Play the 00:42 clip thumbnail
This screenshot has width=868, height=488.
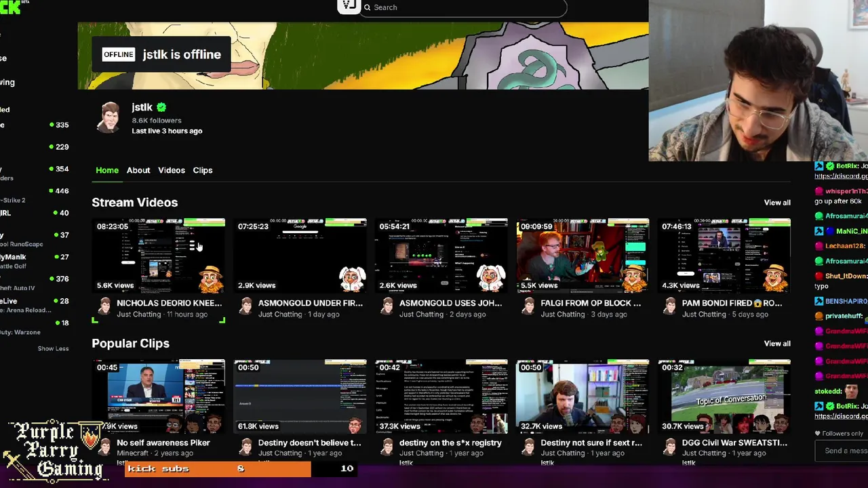click(x=441, y=396)
